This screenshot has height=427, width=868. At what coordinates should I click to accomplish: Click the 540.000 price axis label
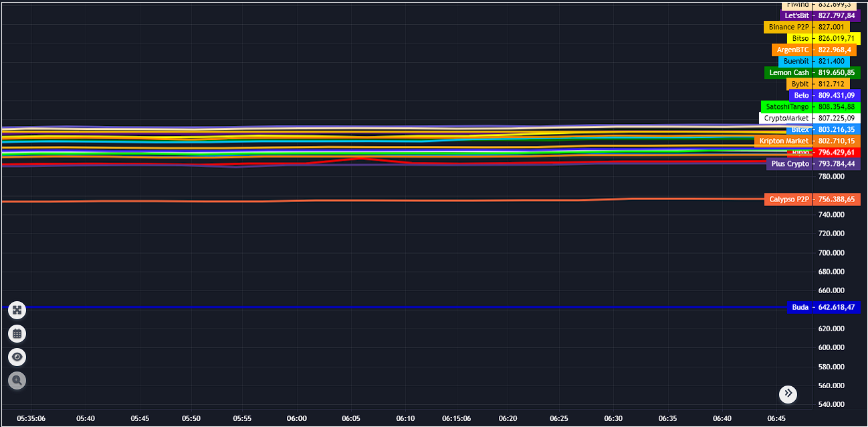point(831,404)
